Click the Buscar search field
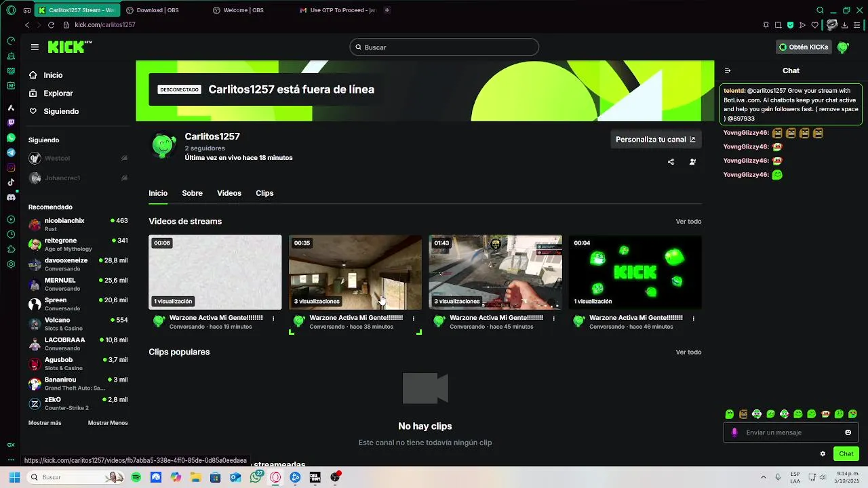868x488 pixels. click(444, 47)
